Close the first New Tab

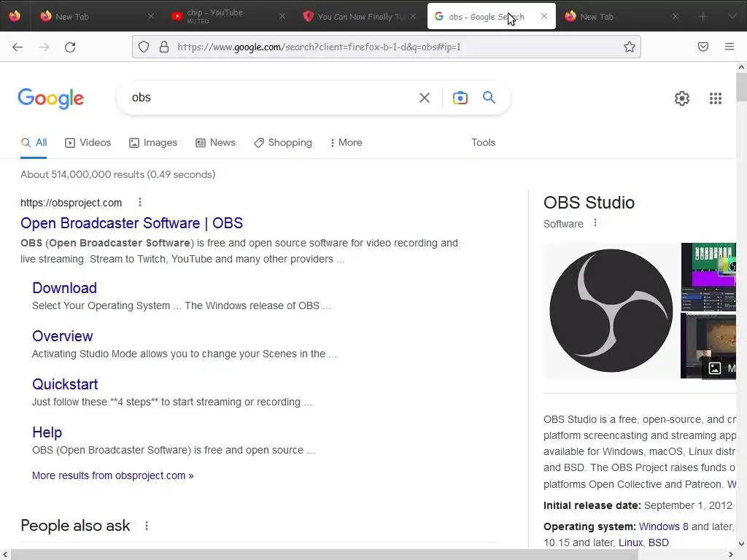click(x=151, y=16)
